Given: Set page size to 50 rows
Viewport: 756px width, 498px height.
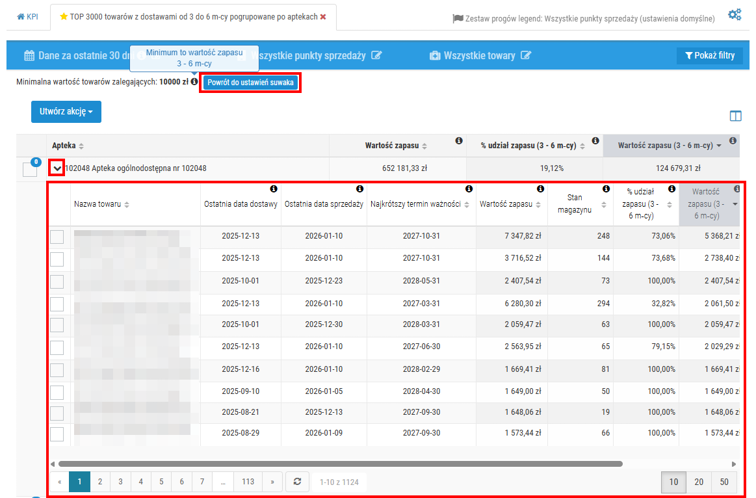Looking at the screenshot, I should [724, 482].
